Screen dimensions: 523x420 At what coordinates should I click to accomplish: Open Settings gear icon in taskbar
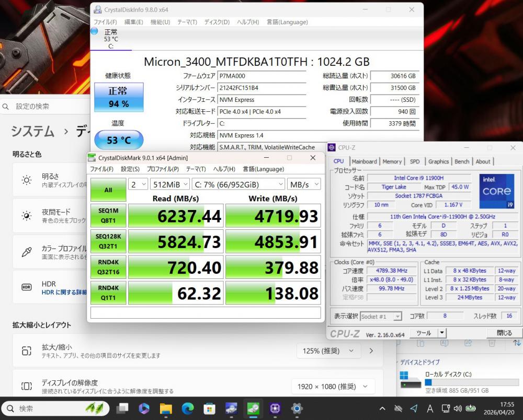(297, 409)
